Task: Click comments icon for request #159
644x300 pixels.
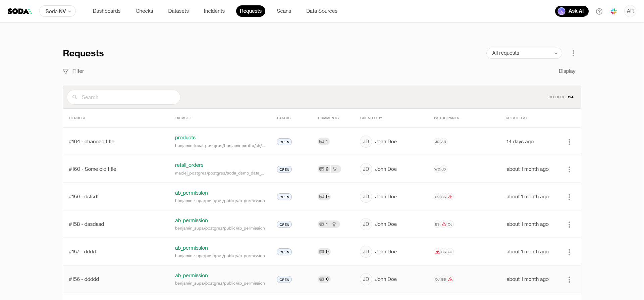Action: coord(322,197)
